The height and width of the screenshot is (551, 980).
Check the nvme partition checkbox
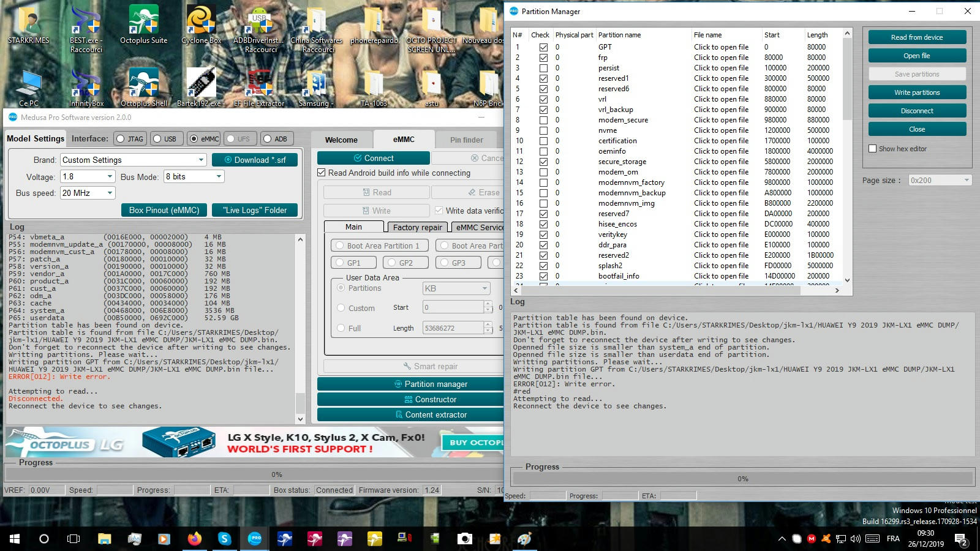(543, 130)
